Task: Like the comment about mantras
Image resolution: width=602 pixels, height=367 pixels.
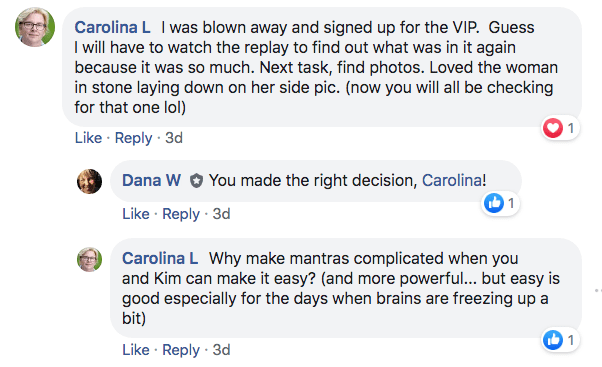Action: tap(136, 350)
